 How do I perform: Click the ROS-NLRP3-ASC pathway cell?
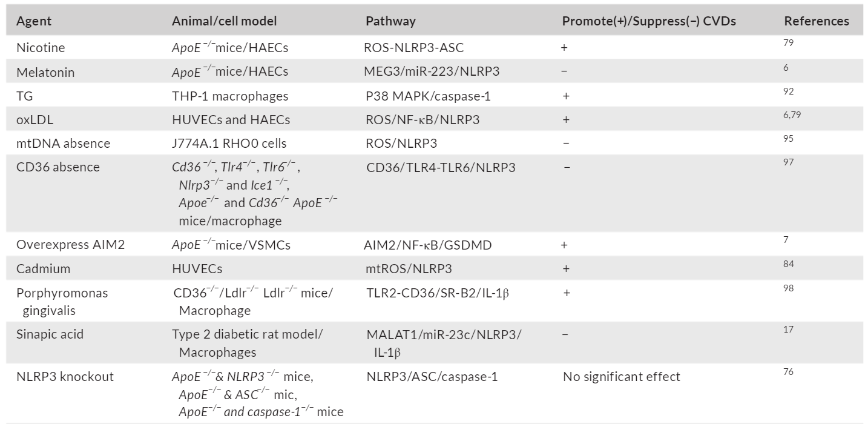coord(415,48)
